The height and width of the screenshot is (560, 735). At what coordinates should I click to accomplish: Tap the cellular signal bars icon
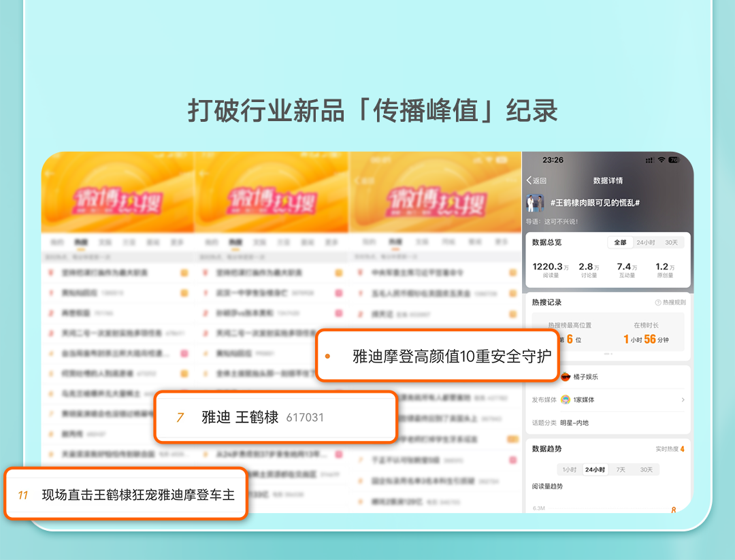coord(649,159)
